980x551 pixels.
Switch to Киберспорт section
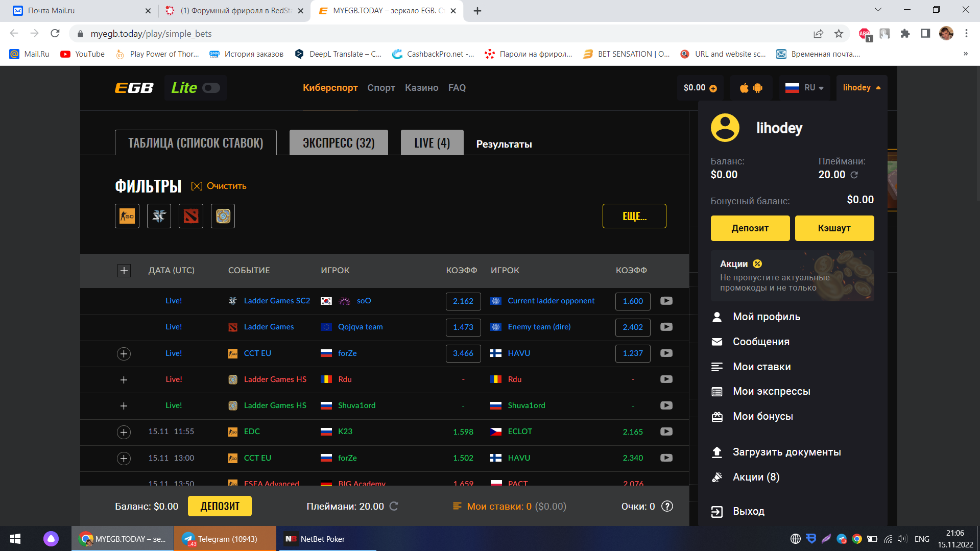(330, 88)
